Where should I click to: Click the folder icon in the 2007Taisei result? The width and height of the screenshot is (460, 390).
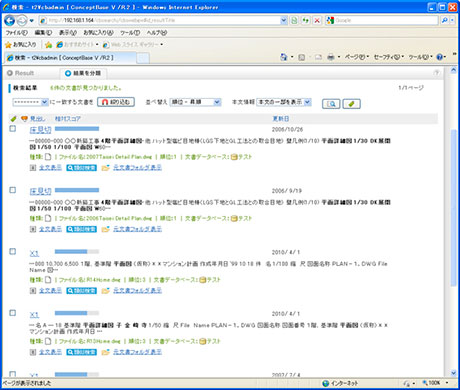pos(106,168)
